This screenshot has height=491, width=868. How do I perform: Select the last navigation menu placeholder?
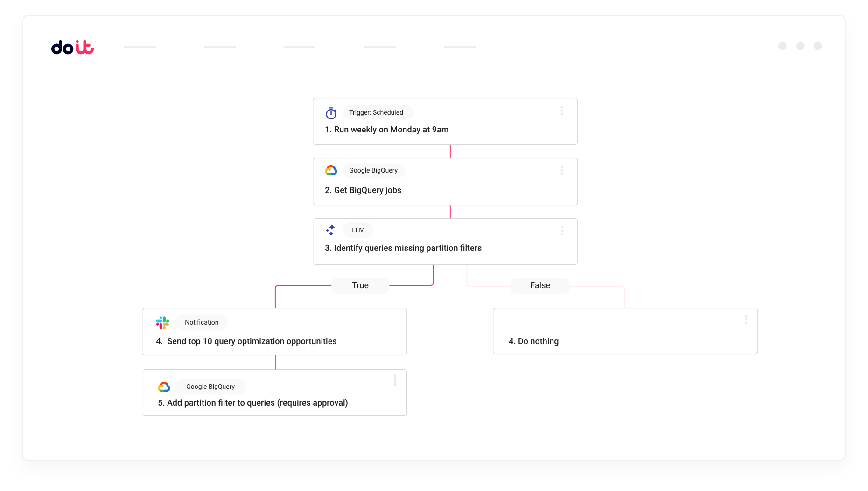point(460,47)
